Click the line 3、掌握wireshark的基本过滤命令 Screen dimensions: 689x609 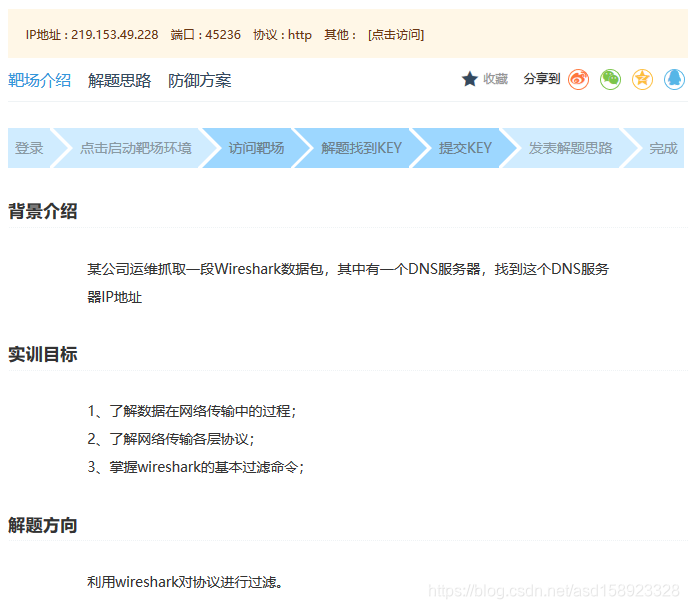coord(196,467)
